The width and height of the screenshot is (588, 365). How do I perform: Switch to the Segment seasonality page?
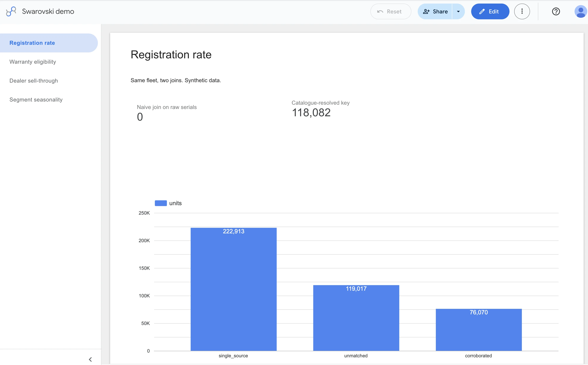36,100
